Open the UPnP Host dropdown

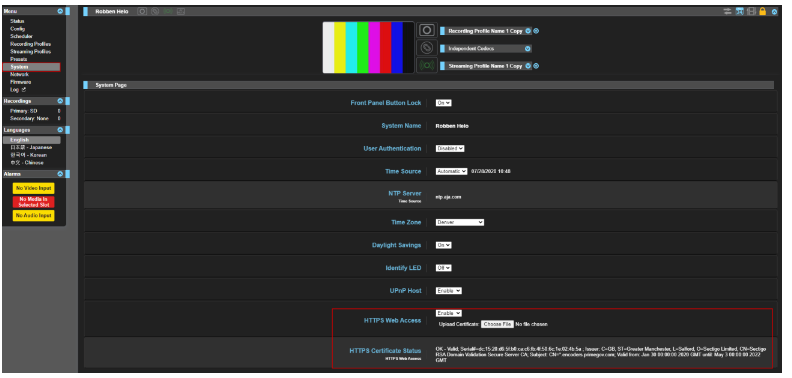click(x=449, y=291)
